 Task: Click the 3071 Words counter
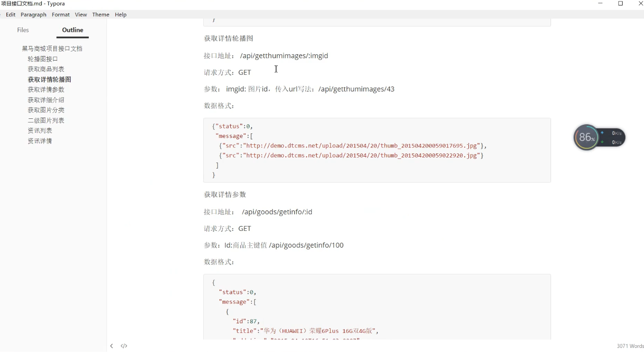[x=630, y=346]
